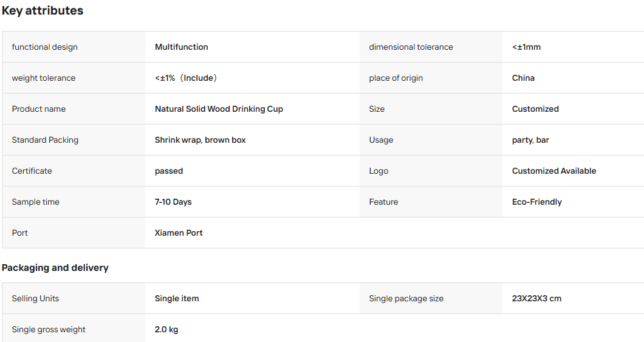
Task: Select the 23X23X3 cm package size value
Action: (536, 298)
